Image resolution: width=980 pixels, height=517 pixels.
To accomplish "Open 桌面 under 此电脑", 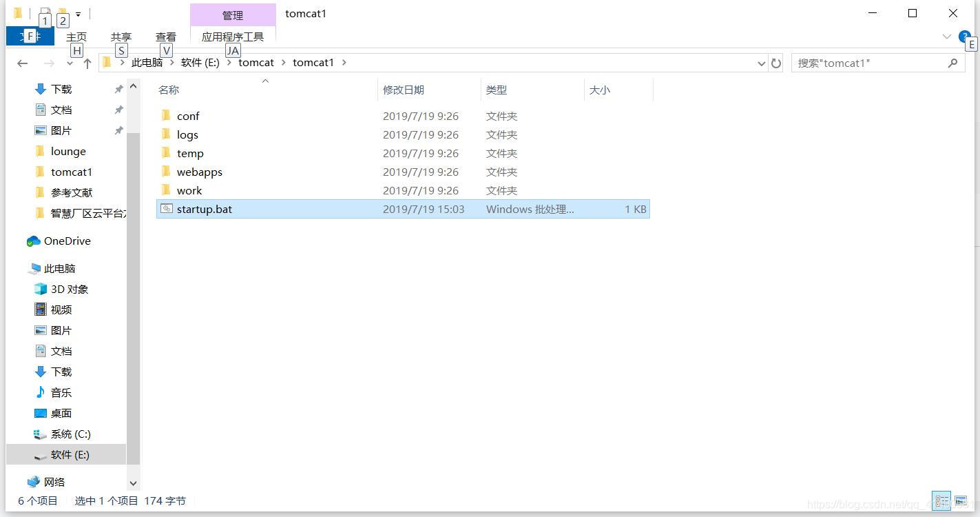I will [x=61, y=413].
